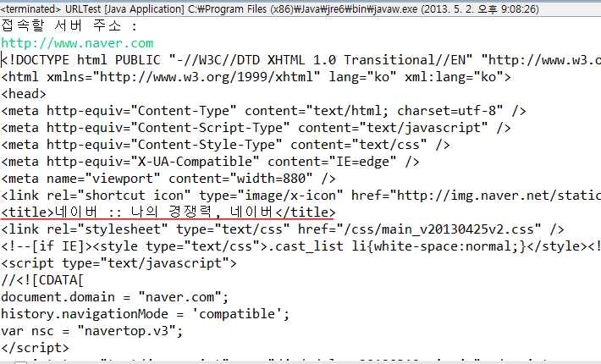This screenshot has width=601, height=364.
Task: Click the var nsc = "navertop.v3" line
Action: point(92,331)
